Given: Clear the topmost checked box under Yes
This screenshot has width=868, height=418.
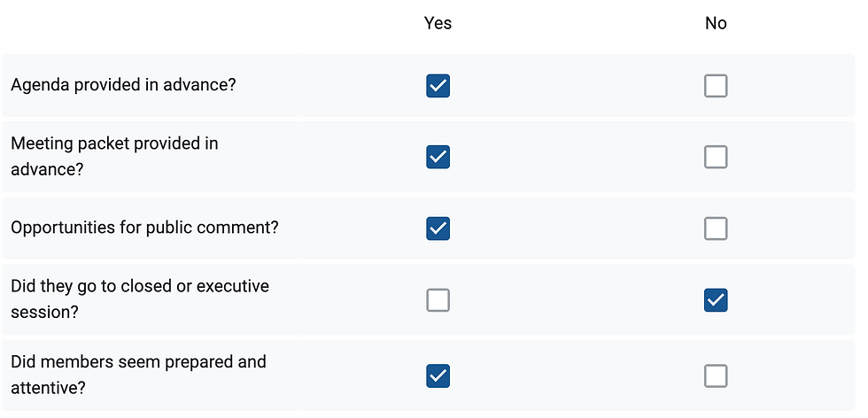Looking at the screenshot, I should 438,86.
